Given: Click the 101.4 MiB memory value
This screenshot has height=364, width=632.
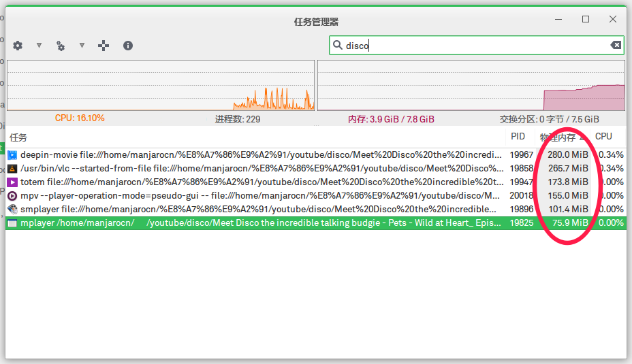Looking at the screenshot, I should click(568, 210).
